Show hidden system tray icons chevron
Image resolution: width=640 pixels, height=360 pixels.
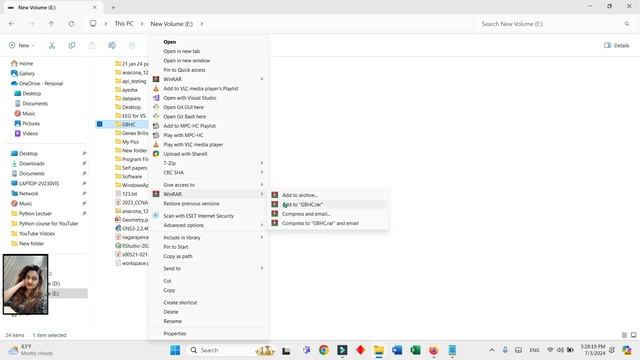492,350
